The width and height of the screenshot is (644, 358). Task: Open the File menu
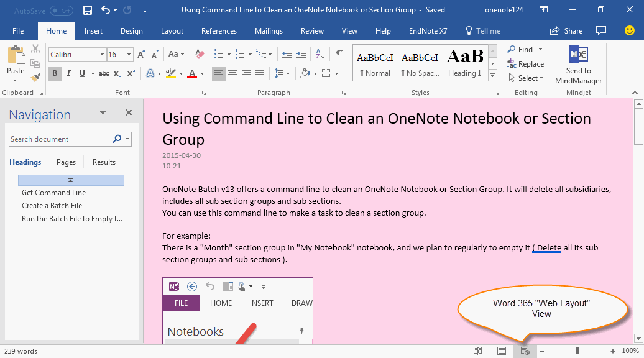point(18,31)
